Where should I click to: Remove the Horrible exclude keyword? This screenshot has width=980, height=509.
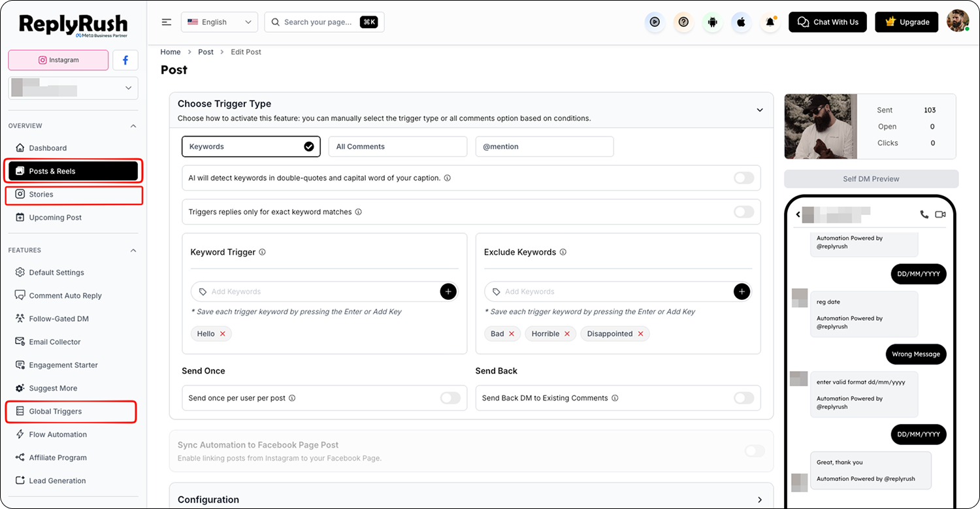(567, 334)
